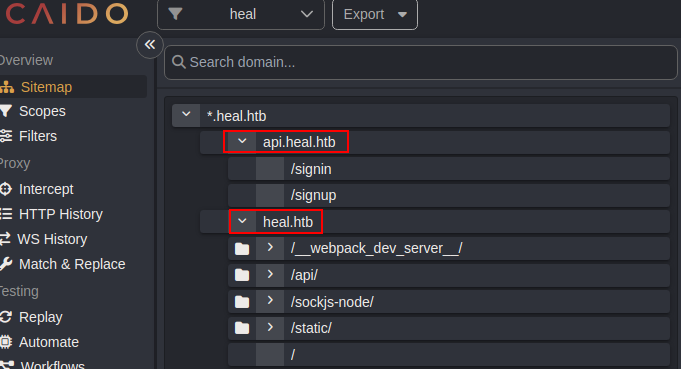Click the Automate chip icon
Viewport: 681px width, 369px height.
tap(6, 342)
